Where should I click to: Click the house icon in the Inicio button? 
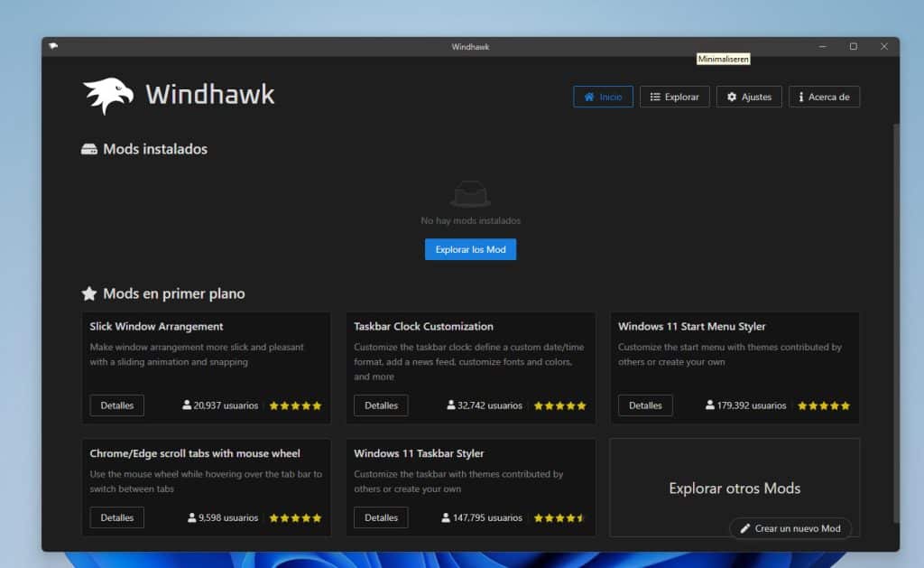pyautogui.click(x=589, y=97)
